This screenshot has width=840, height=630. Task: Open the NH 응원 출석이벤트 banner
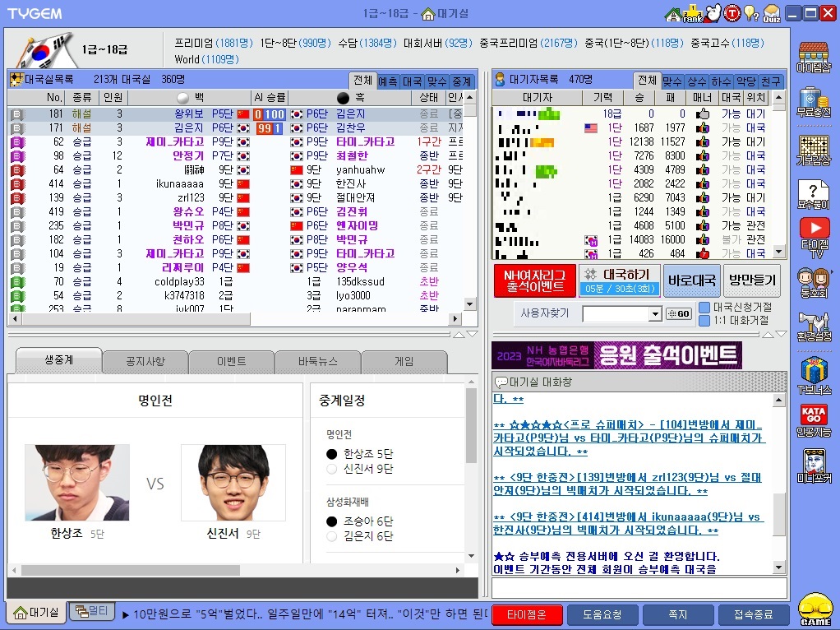(616, 355)
